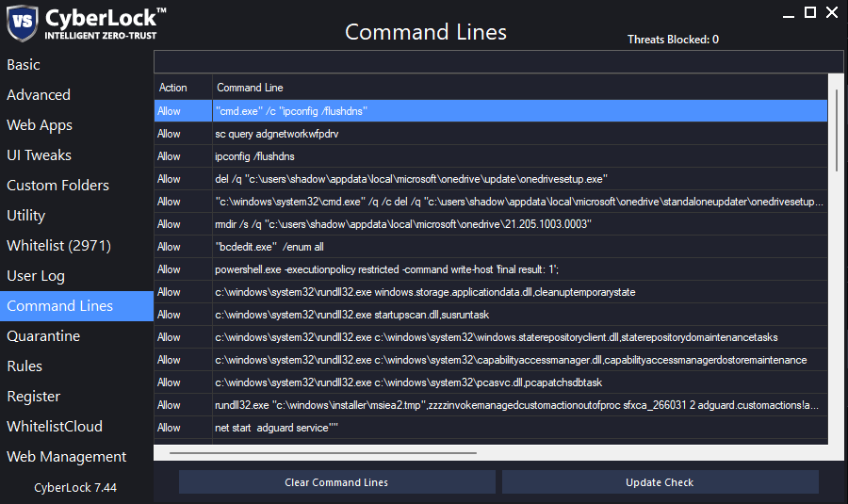The height and width of the screenshot is (504, 848).
Task: Click the search field above the table
Action: (499, 62)
